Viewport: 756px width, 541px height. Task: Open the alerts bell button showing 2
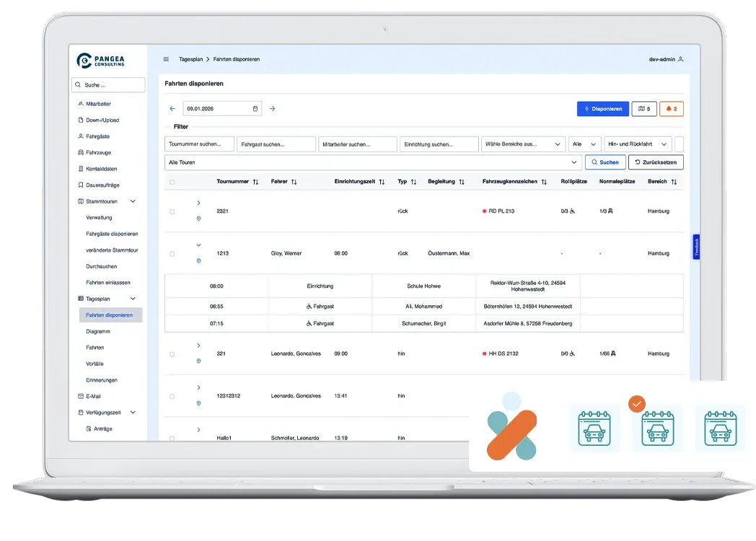pos(671,109)
